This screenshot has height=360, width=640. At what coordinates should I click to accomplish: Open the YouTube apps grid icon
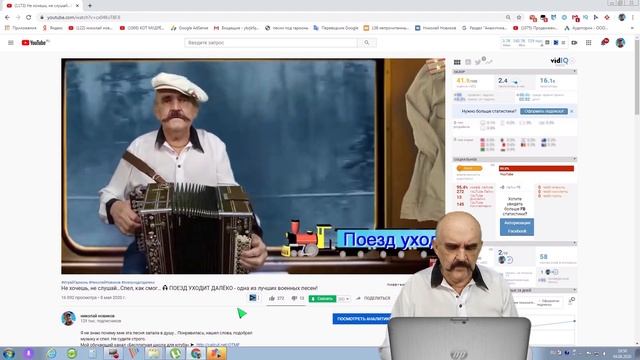pos(589,42)
